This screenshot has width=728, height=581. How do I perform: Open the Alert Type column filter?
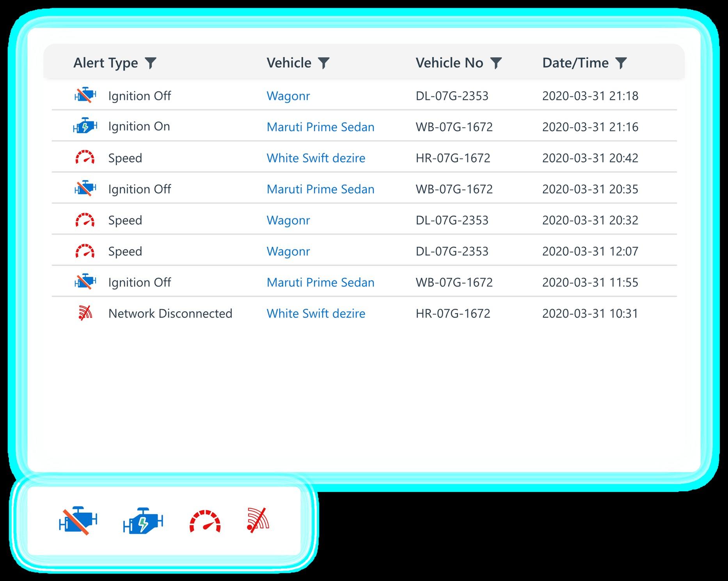tap(151, 63)
